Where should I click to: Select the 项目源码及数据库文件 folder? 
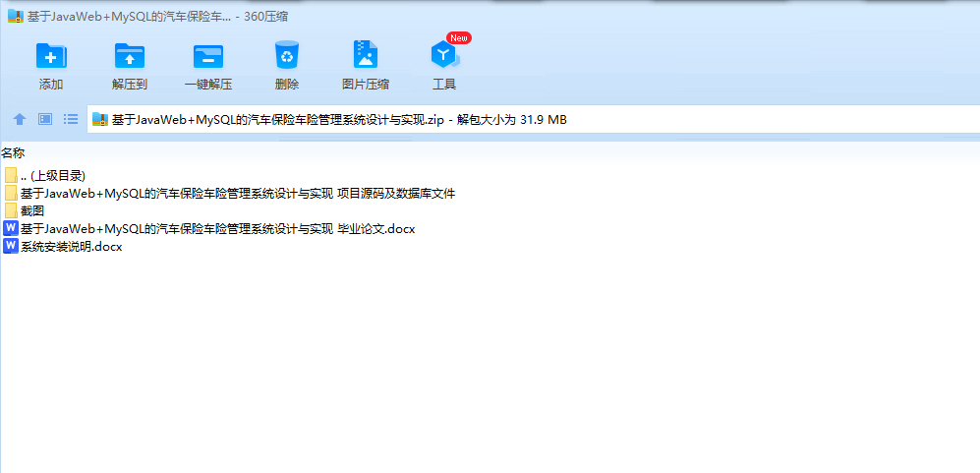(229, 194)
